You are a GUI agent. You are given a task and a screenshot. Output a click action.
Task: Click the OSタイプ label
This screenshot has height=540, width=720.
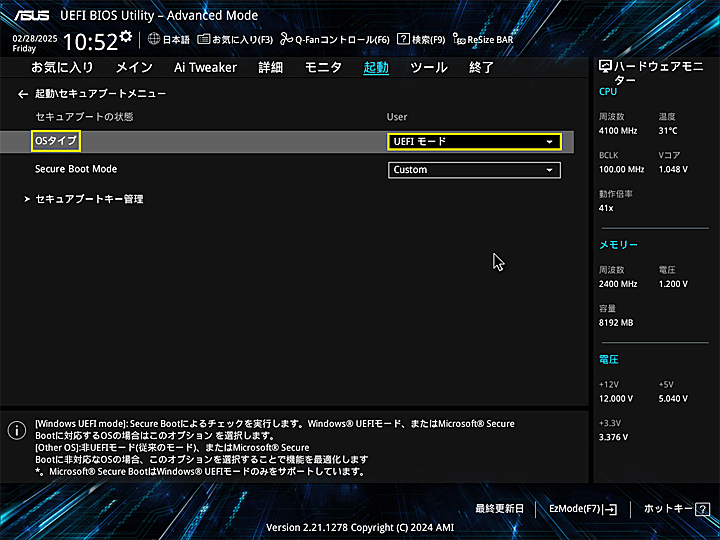56,141
